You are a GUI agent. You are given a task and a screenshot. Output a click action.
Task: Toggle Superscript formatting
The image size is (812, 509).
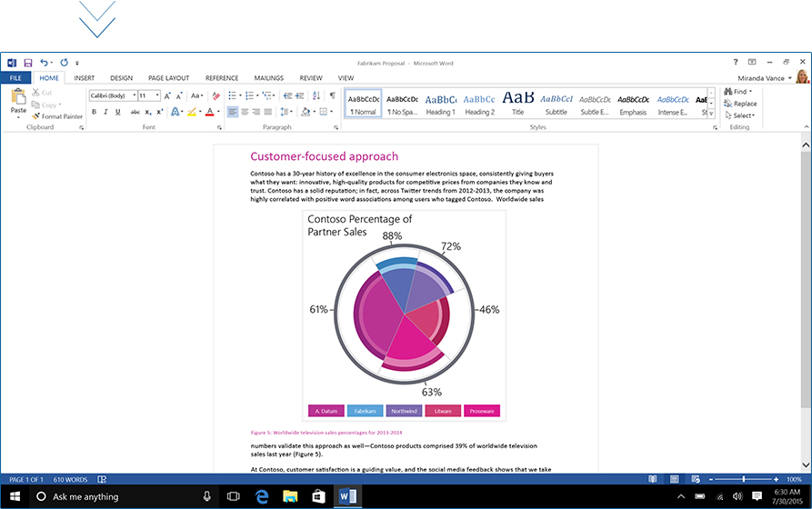click(x=159, y=112)
